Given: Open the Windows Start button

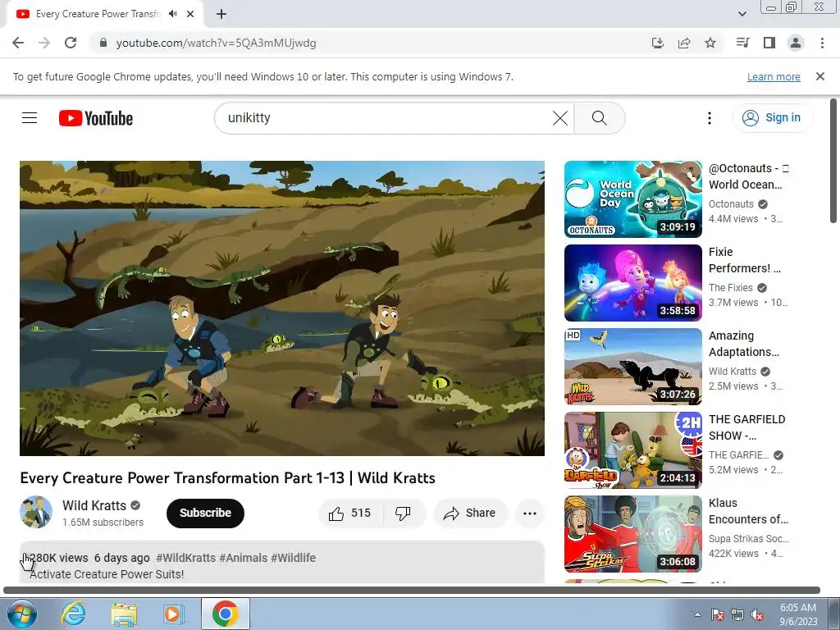Looking at the screenshot, I should pyautogui.click(x=22, y=614).
